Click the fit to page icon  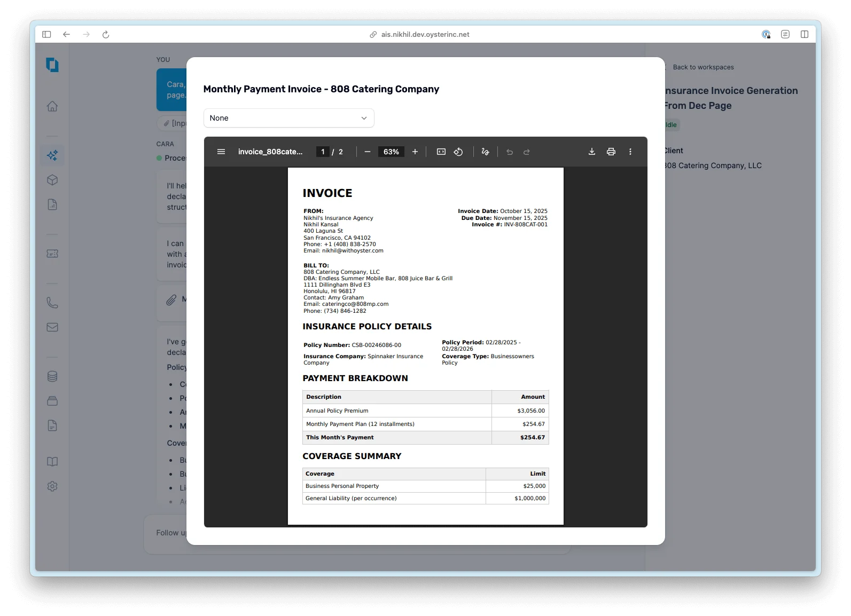pyautogui.click(x=441, y=152)
